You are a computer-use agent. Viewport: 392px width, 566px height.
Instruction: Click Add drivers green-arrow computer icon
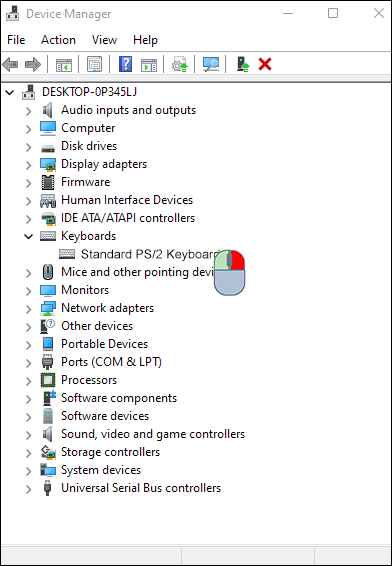243,65
